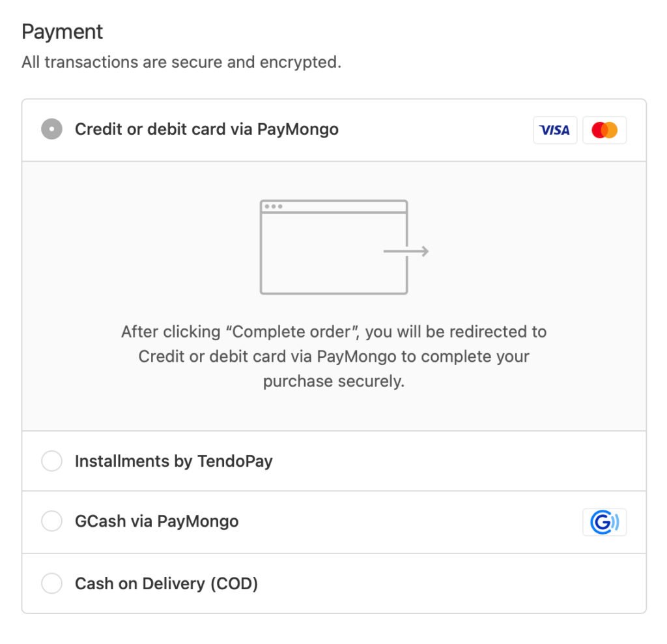This screenshot has width=667, height=644.
Task: Click the three dots in the window illustration
Action: click(273, 207)
